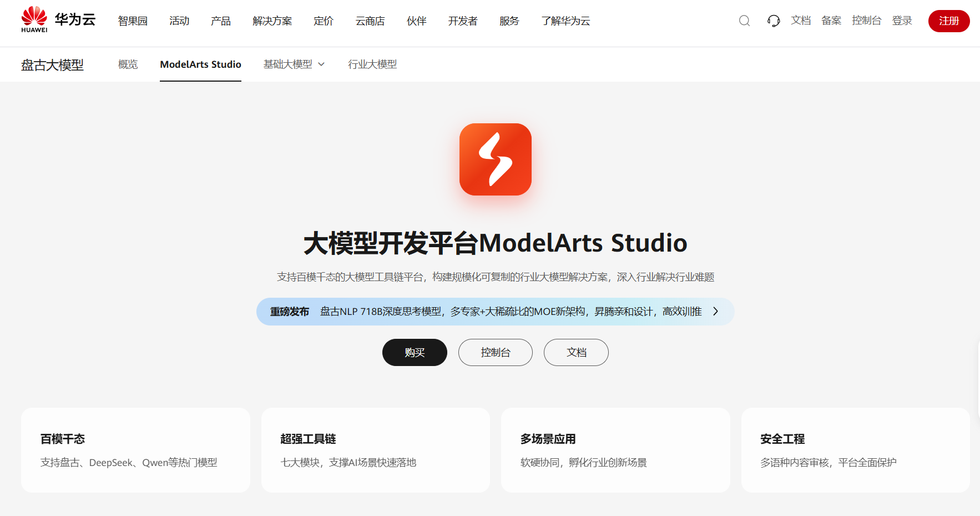Open the 云商店 menu
This screenshot has height=516, width=980.
[x=370, y=21]
